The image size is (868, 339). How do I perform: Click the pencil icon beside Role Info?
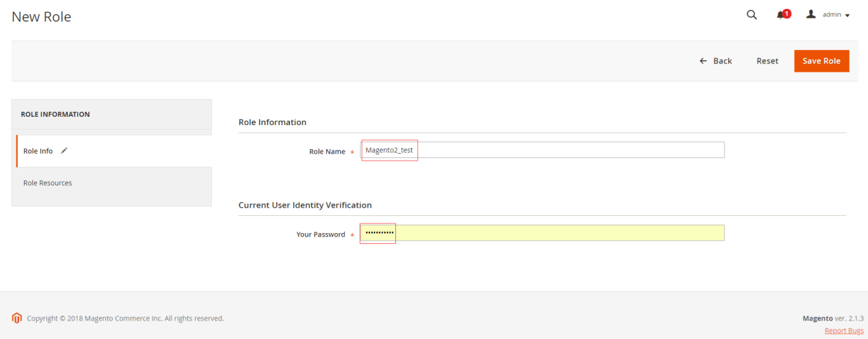(64, 151)
